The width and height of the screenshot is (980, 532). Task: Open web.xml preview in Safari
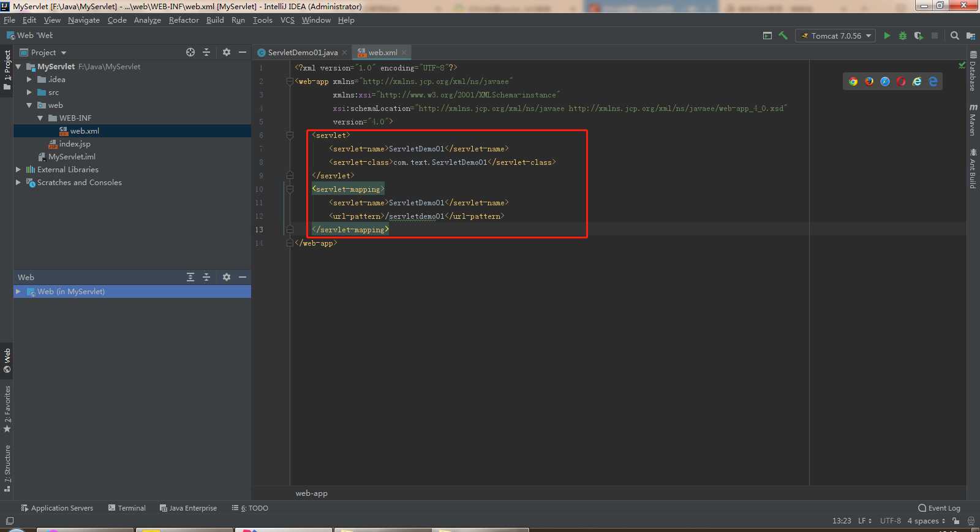tap(885, 82)
